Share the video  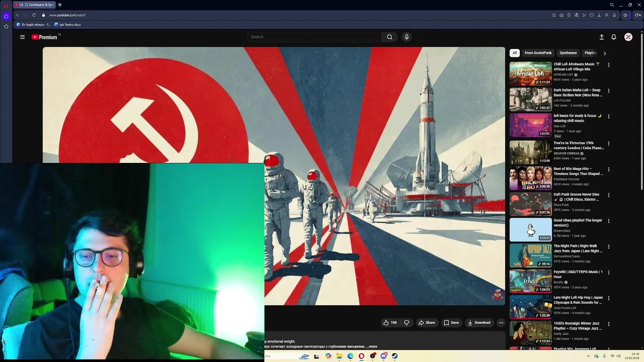coord(427,323)
